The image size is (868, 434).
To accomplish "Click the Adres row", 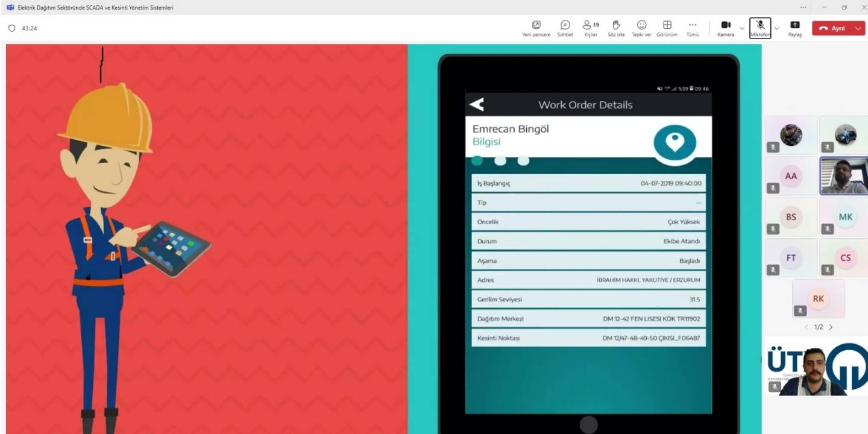I will pos(588,280).
